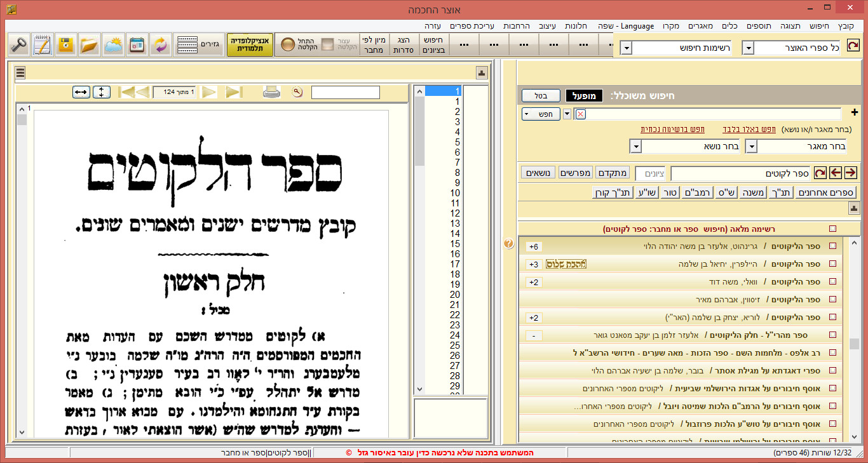The height and width of the screenshot is (463, 868).
Task: Click the printer icon above the page
Action: [272, 92]
